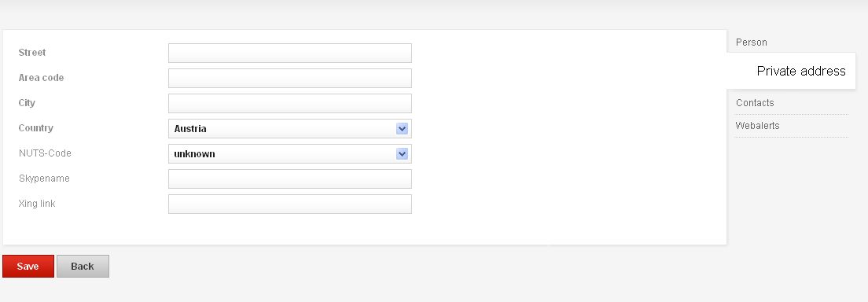868x302 pixels.
Task: Click the Xing link input field
Action: [289, 204]
